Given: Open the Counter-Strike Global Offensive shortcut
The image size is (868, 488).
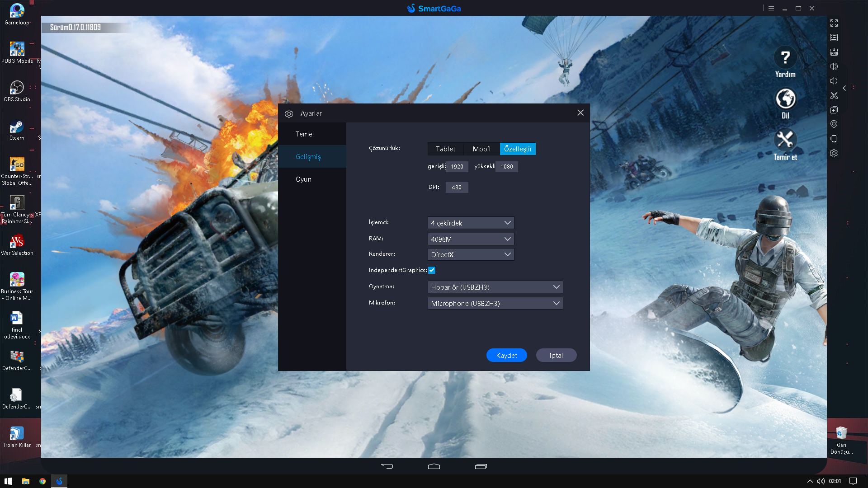Looking at the screenshot, I should coord(17,171).
